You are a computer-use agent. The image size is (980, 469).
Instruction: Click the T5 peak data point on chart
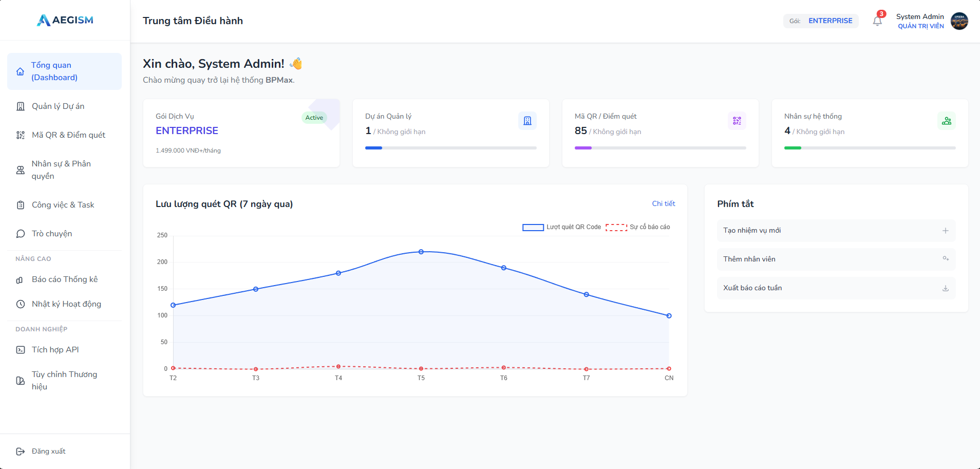tap(421, 252)
